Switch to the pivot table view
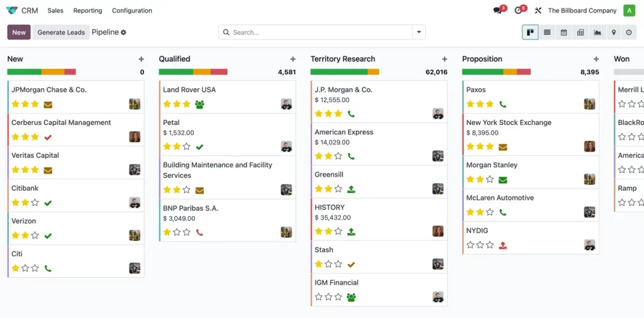This screenshot has height=318, width=644. (580, 32)
